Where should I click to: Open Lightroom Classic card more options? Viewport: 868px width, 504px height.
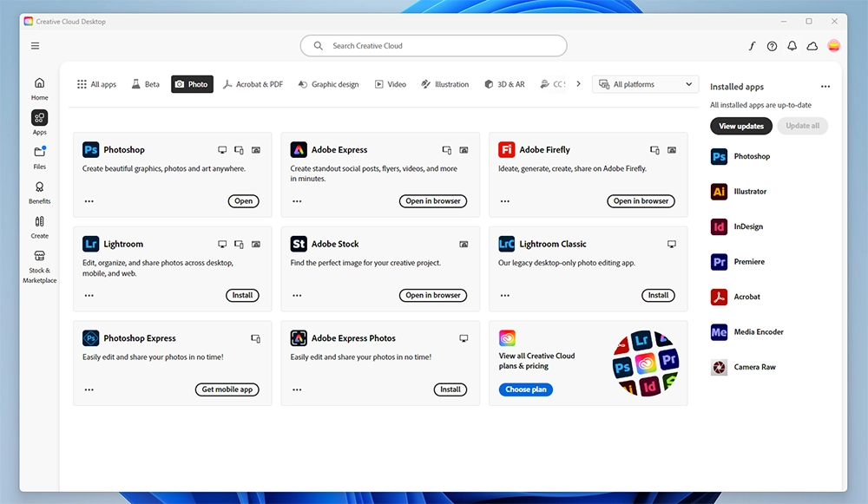click(x=505, y=296)
